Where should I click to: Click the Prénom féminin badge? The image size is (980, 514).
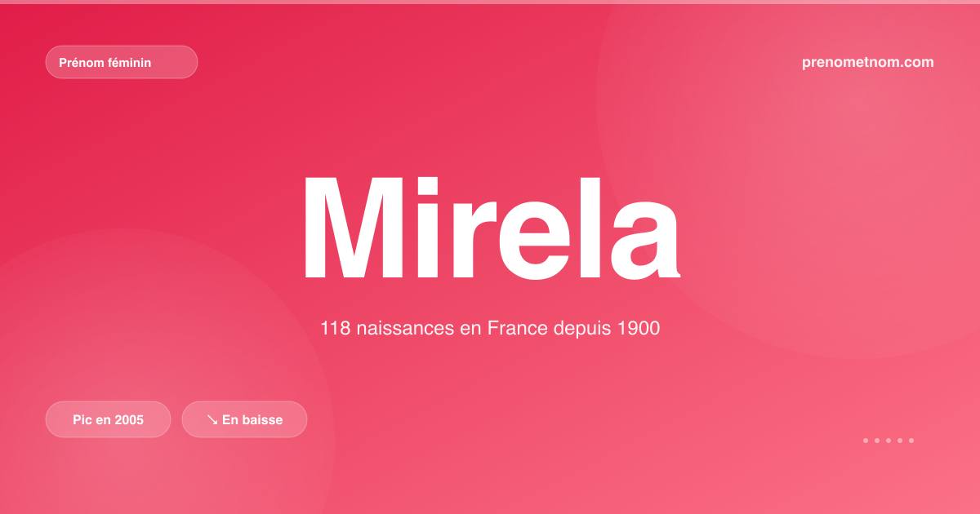click(122, 62)
